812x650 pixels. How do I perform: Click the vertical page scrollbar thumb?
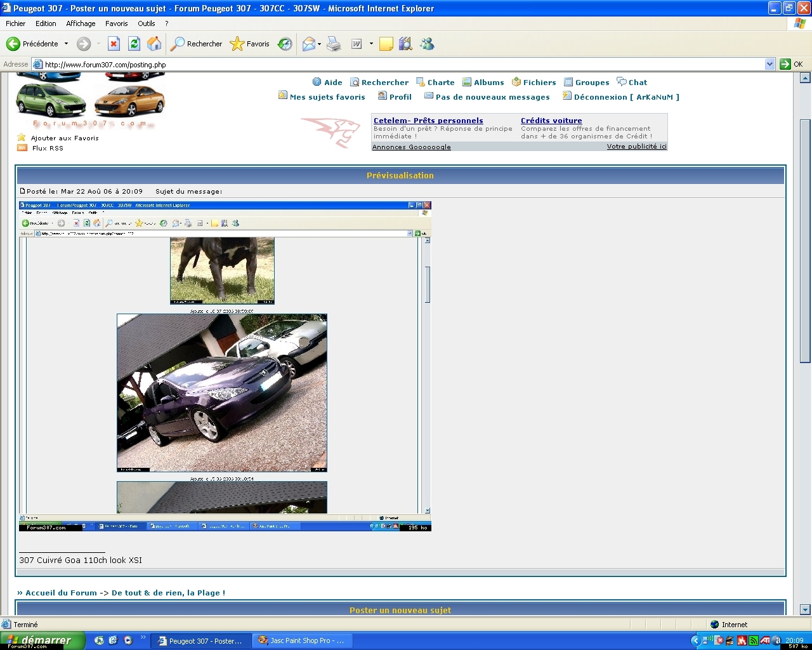[805, 241]
